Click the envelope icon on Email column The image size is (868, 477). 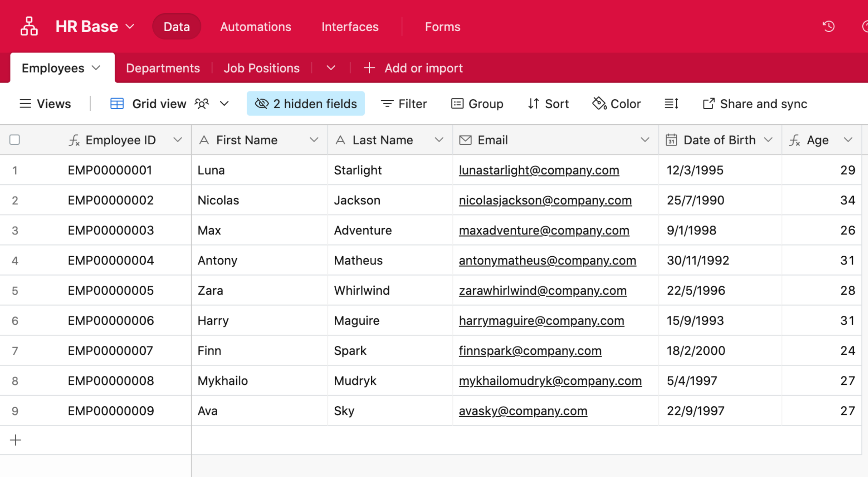[465, 140]
